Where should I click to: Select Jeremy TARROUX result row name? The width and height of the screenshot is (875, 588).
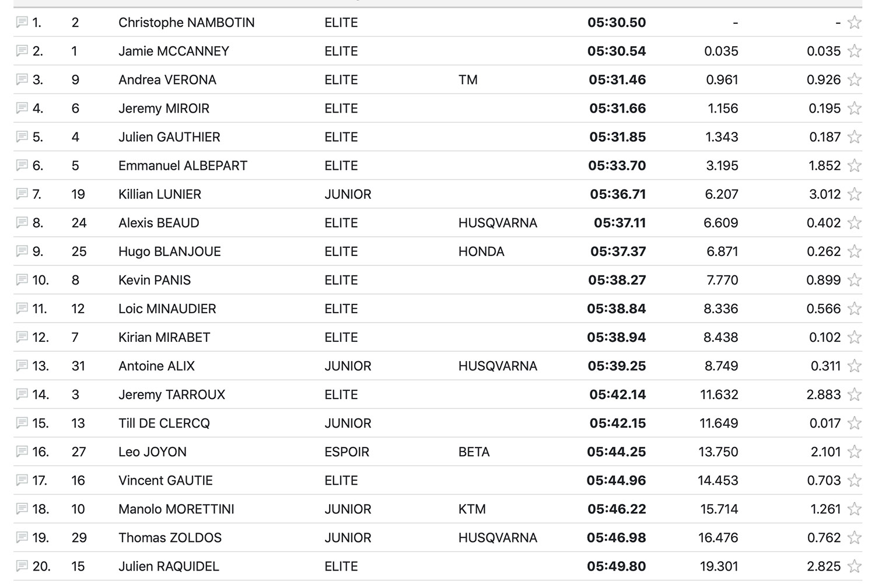171,394
